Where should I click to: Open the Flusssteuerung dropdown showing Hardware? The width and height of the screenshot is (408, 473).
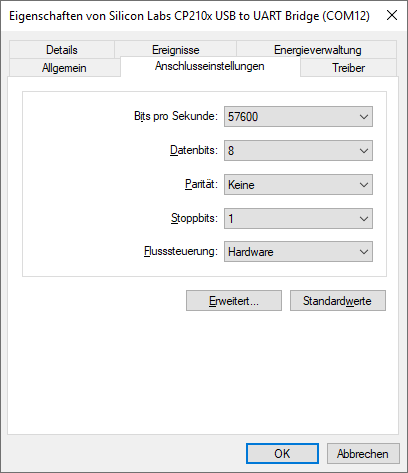pos(298,252)
